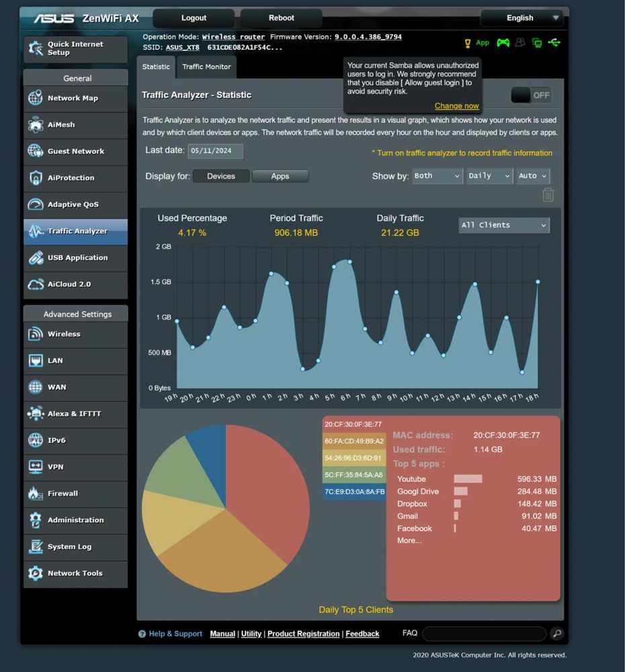Open LAN settings icon
625x672 pixels.
point(36,360)
